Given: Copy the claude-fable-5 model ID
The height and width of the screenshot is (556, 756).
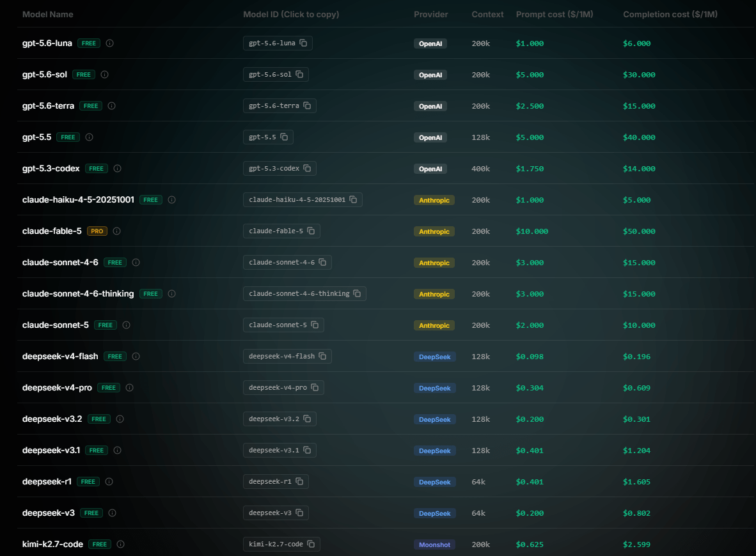Looking at the screenshot, I should [281, 231].
